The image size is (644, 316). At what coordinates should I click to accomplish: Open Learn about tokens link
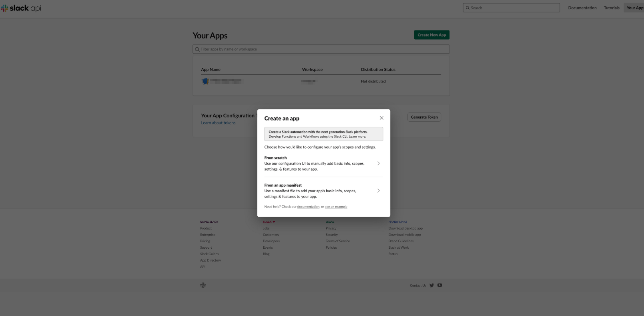(218, 123)
